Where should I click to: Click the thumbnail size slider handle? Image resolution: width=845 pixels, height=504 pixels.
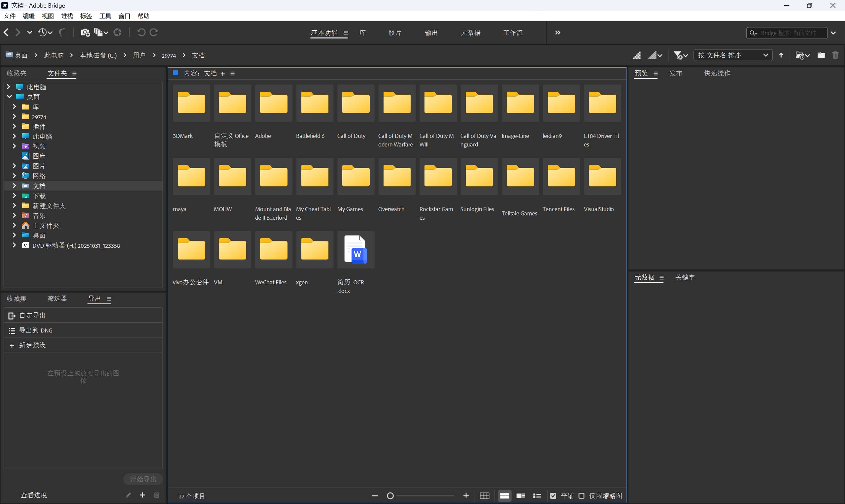(x=390, y=496)
